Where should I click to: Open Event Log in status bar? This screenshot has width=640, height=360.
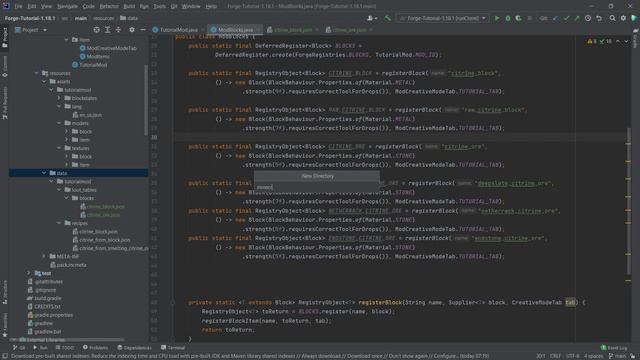click(614, 348)
